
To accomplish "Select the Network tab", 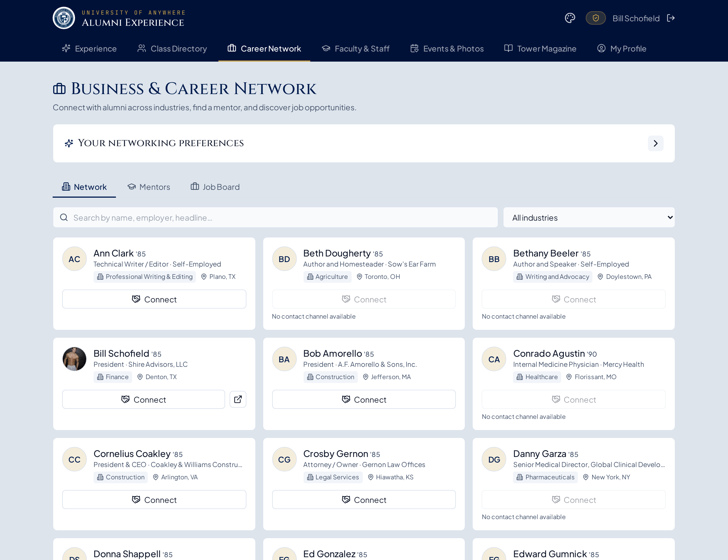I will pyautogui.click(x=84, y=187).
